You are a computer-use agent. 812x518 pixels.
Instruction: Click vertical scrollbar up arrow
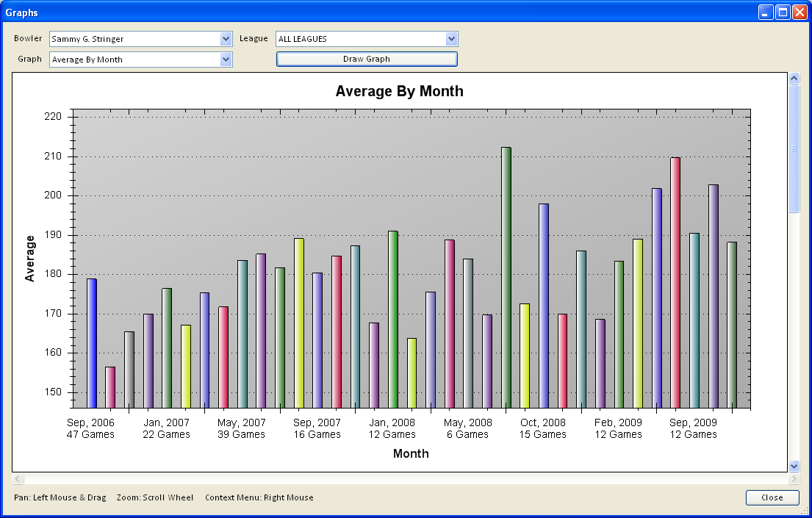coord(794,77)
